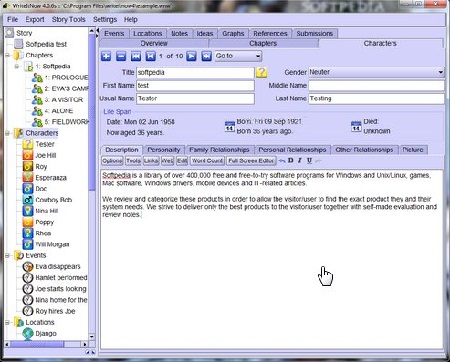Jump to first character record

[x=136, y=56]
